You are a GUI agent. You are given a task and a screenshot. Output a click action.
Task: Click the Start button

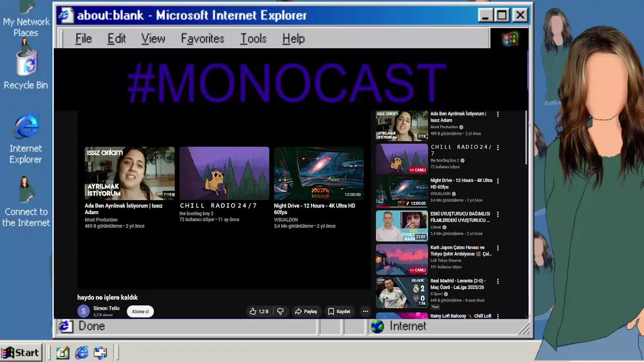click(20, 353)
